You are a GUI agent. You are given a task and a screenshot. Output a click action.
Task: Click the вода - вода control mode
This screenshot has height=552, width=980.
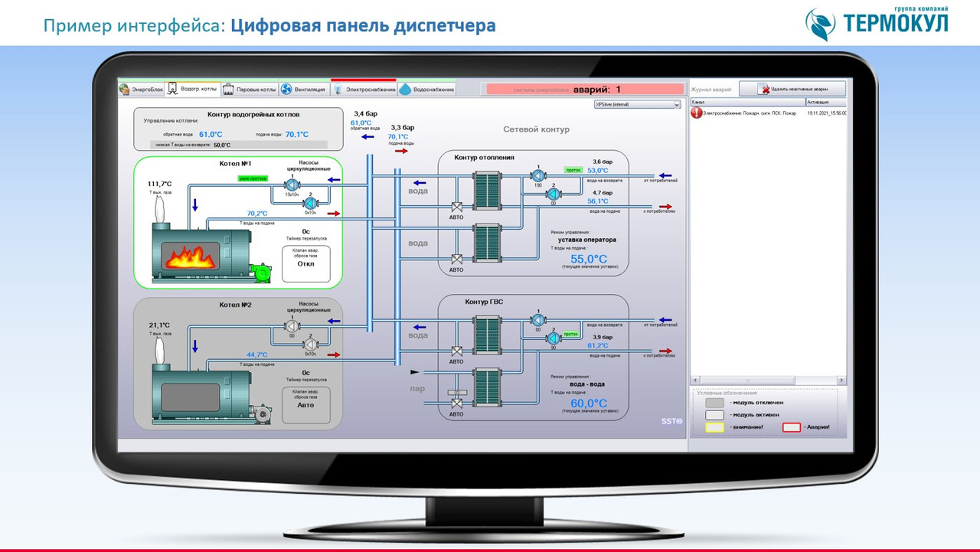tap(587, 384)
